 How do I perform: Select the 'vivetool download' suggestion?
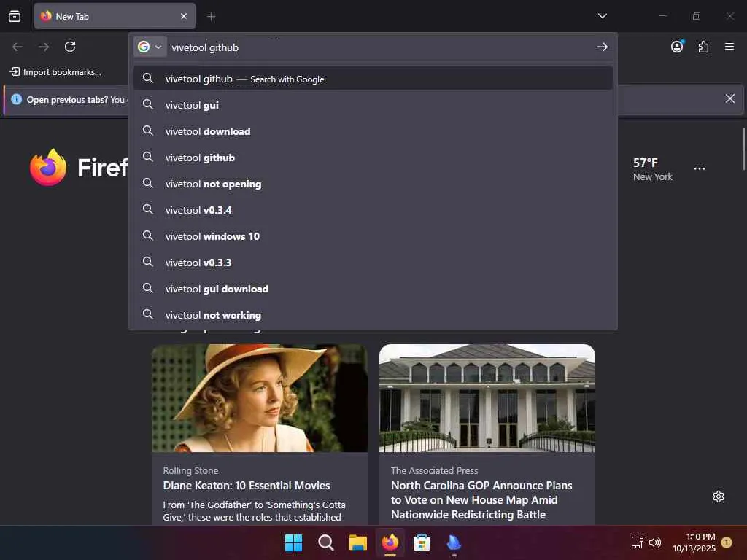pos(373,131)
